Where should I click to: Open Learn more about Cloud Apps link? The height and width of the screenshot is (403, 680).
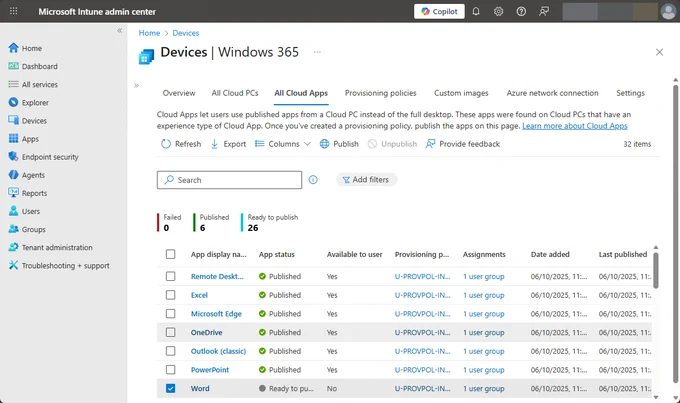coord(575,126)
